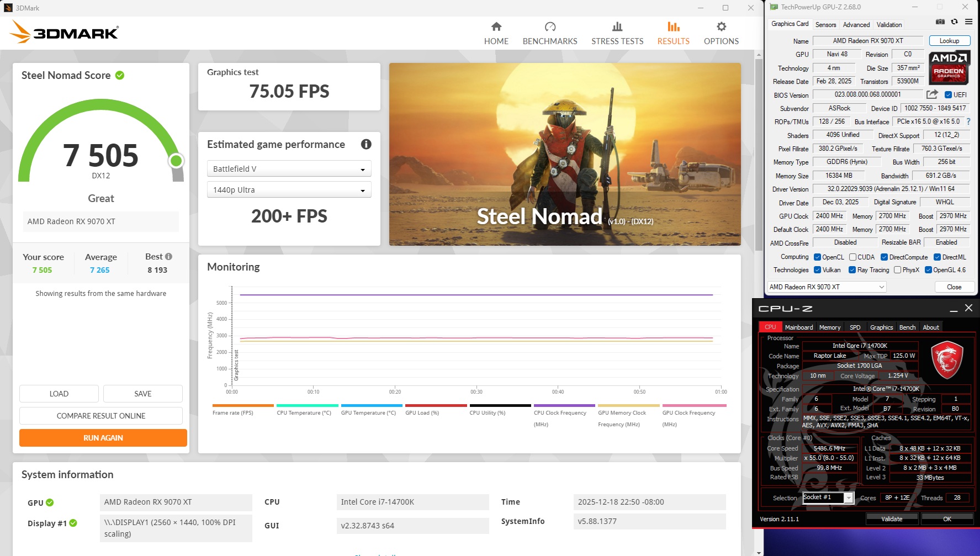The image size is (980, 556).
Task: Open the Socket #1 selection dropdown in CPU-Z
Action: coord(828,498)
